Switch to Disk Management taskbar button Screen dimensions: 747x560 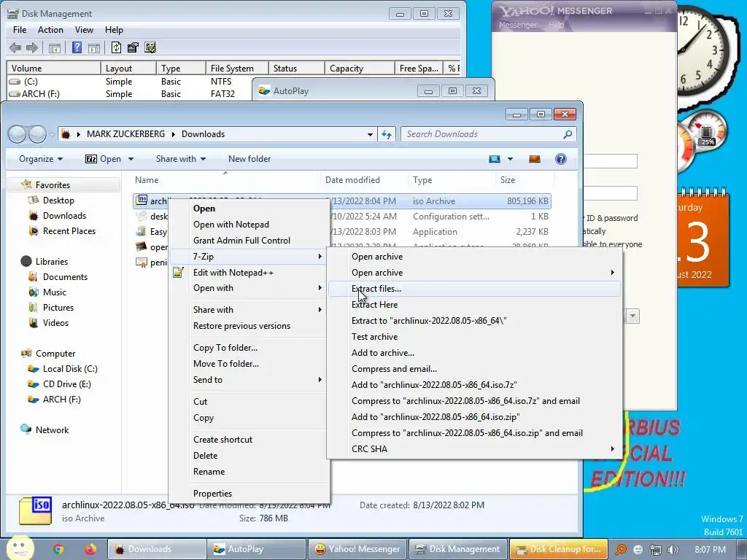pyautogui.click(x=458, y=549)
